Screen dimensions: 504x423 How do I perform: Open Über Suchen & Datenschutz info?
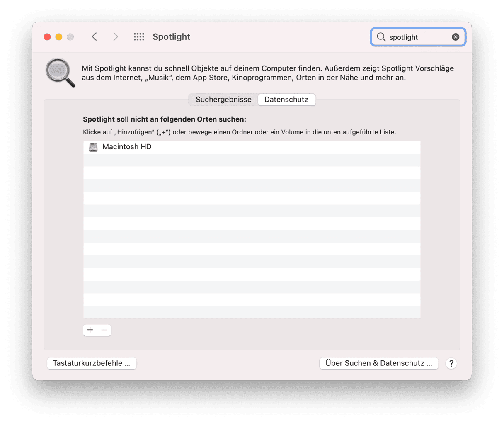point(379,363)
